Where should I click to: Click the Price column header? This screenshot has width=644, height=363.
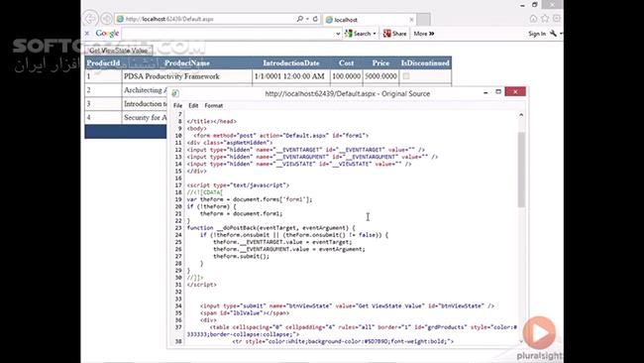coord(380,62)
